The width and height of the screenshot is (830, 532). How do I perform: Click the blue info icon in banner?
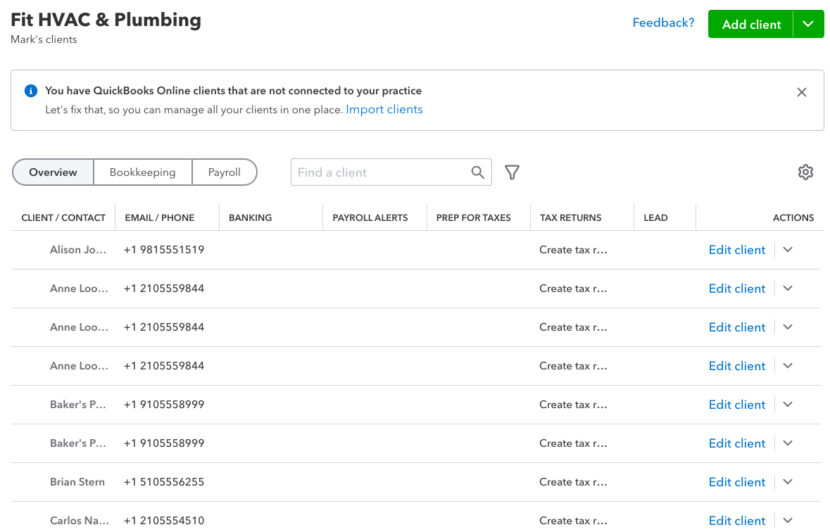coord(31,91)
